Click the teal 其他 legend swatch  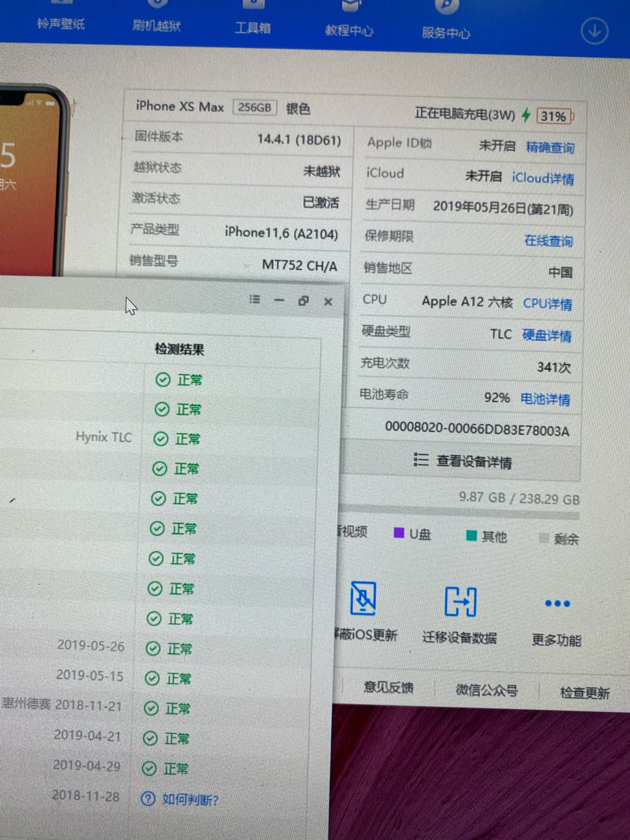tap(471, 535)
